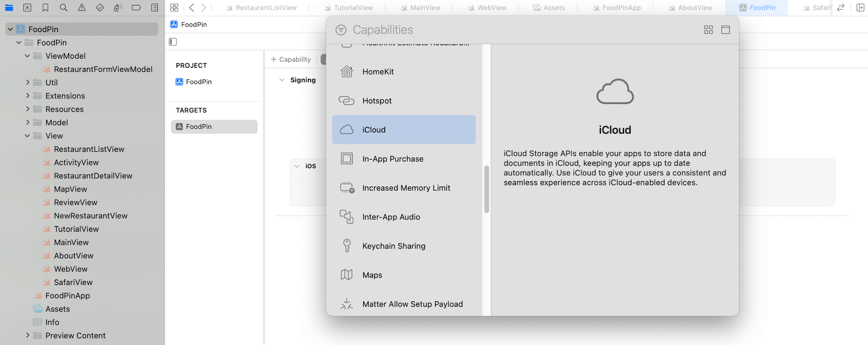The image size is (868, 345).
Task: Select In-App Purchase capability
Action: 404,159
